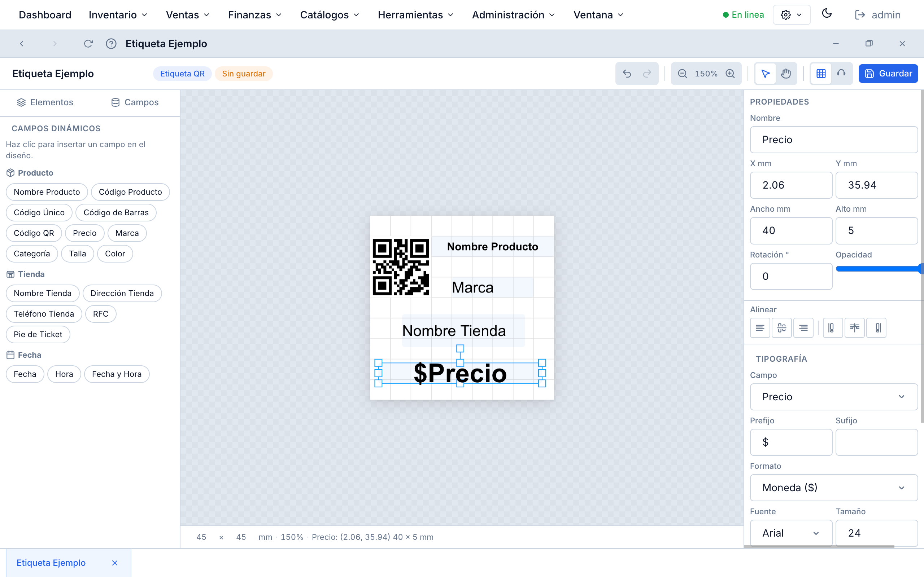Open the settings gear menu
Viewport: 924px width, 577px height.
791,14
